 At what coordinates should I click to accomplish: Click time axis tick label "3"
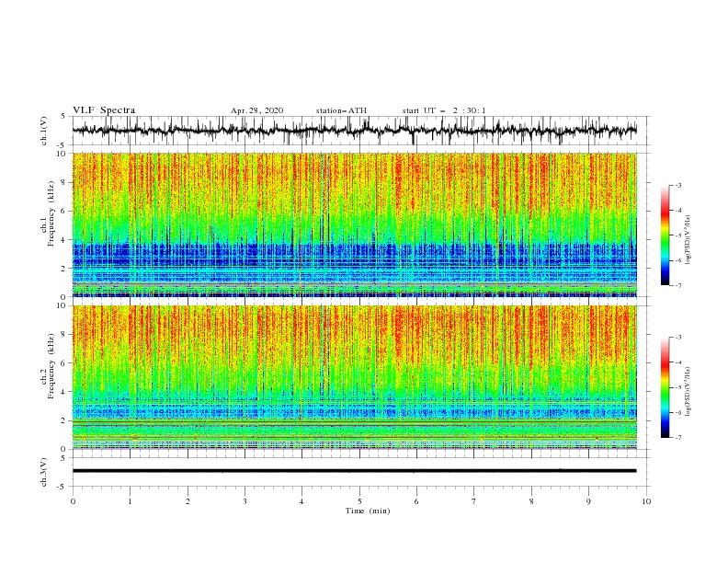245,501
